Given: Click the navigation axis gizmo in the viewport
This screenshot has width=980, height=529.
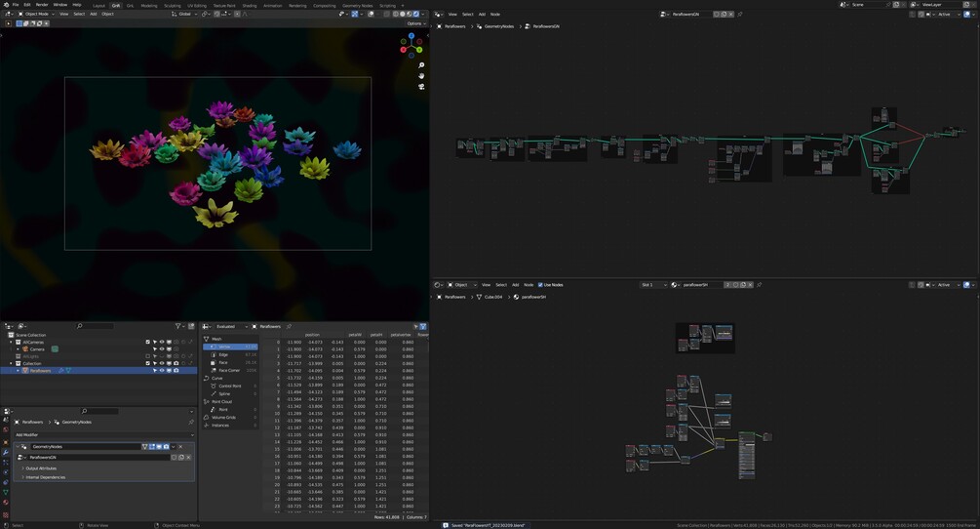Looking at the screenshot, I should coord(412,45).
